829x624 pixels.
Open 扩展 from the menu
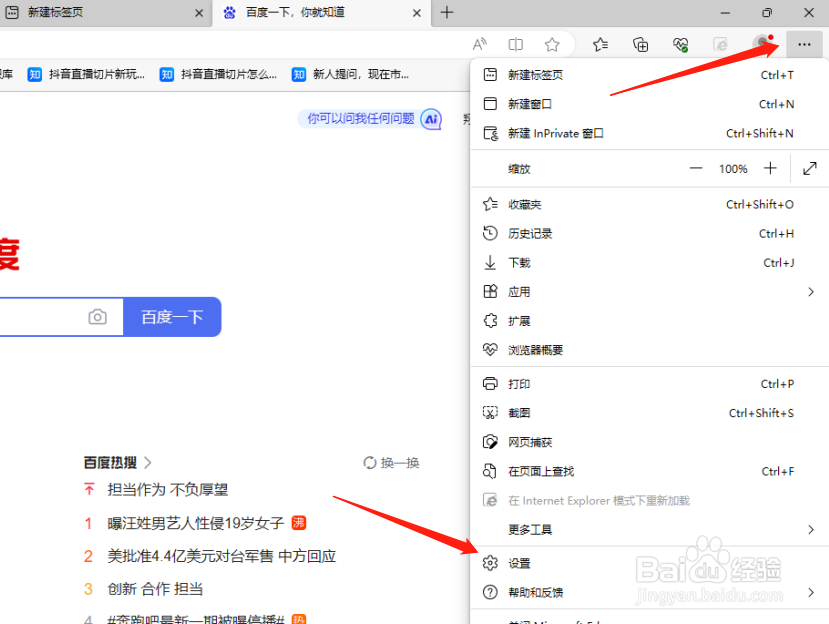pyautogui.click(x=649, y=321)
